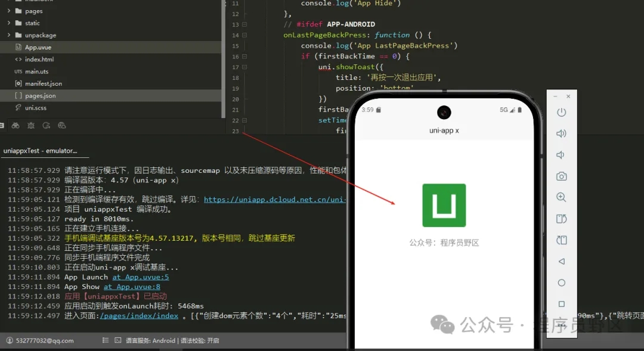
Task: Open pages.json in the file tree
Action: [111, 96]
